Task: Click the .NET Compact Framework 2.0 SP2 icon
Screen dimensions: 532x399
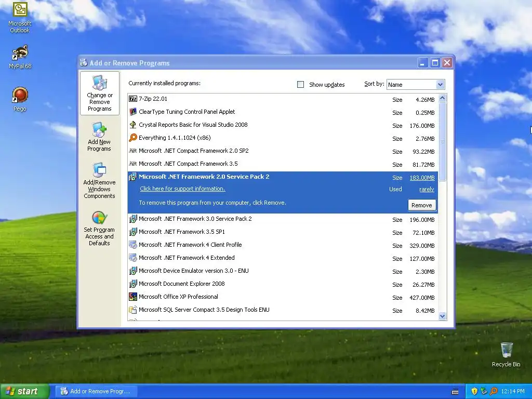Action: click(x=133, y=151)
